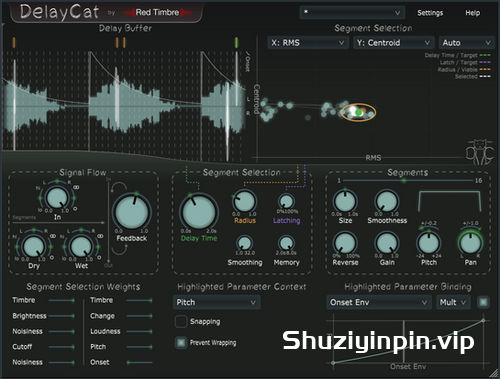Click the Latching knob
The image size is (500, 379).
pos(286,202)
